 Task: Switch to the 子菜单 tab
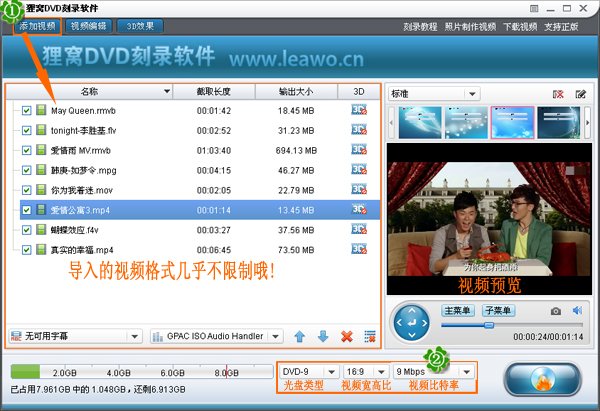[498, 310]
